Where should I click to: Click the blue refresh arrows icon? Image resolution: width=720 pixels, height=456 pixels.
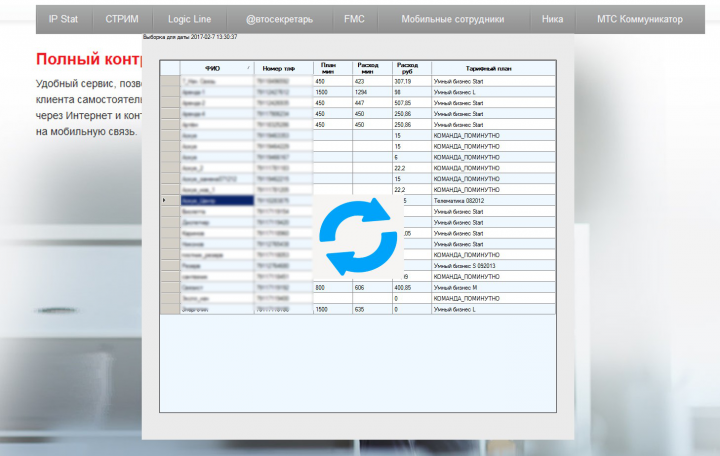click(358, 237)
